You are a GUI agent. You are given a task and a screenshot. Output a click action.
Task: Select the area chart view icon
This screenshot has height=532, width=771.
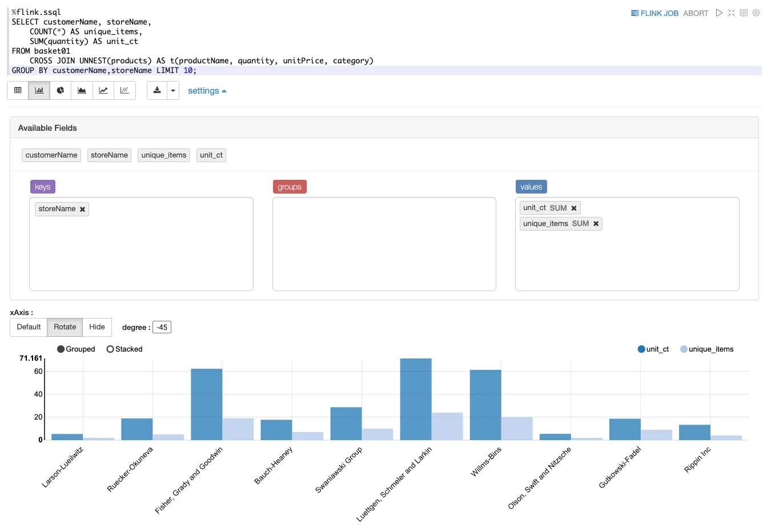pos(82,90)
